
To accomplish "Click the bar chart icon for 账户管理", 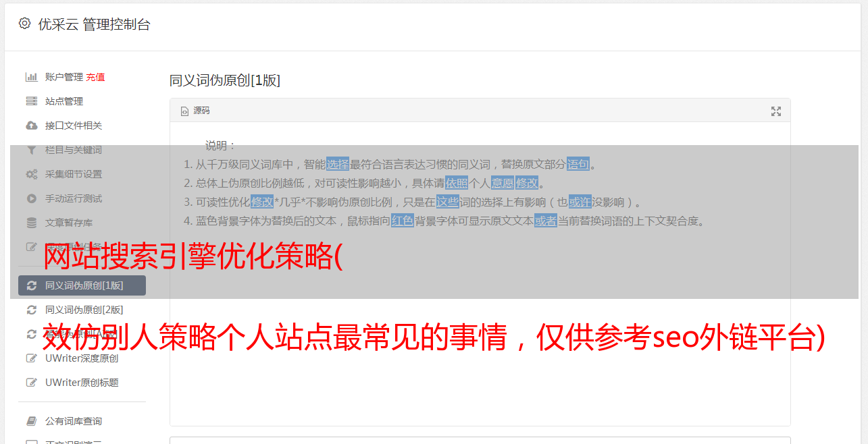I will tap(31, 77).
